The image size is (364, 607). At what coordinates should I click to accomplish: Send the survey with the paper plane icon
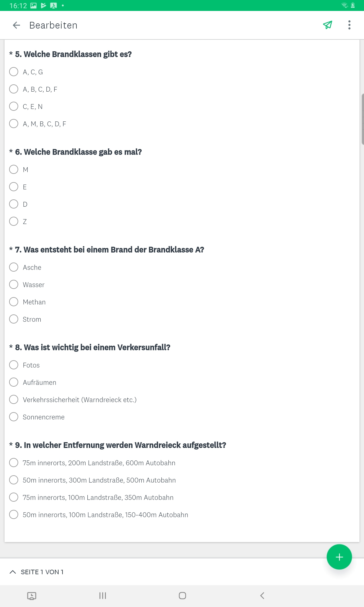click(328, 25)
